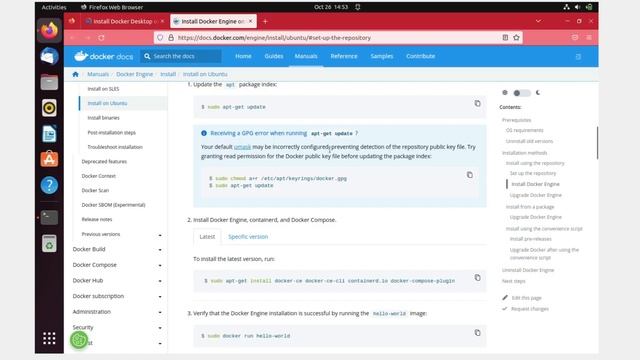Open Install binaries sidebar page
The image size is (640, 360).
tap(104, 118)
